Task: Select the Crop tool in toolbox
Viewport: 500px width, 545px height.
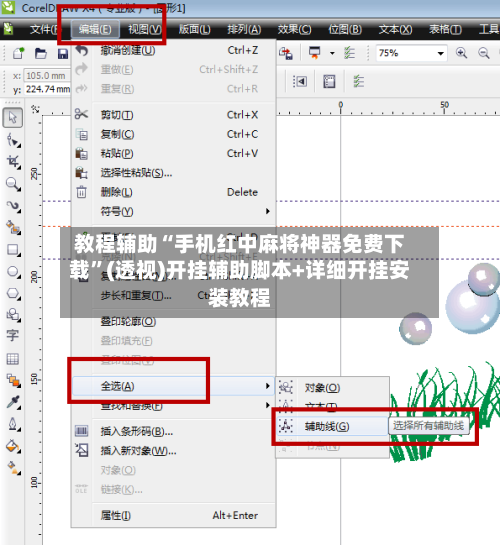Action: pos(13,162)
